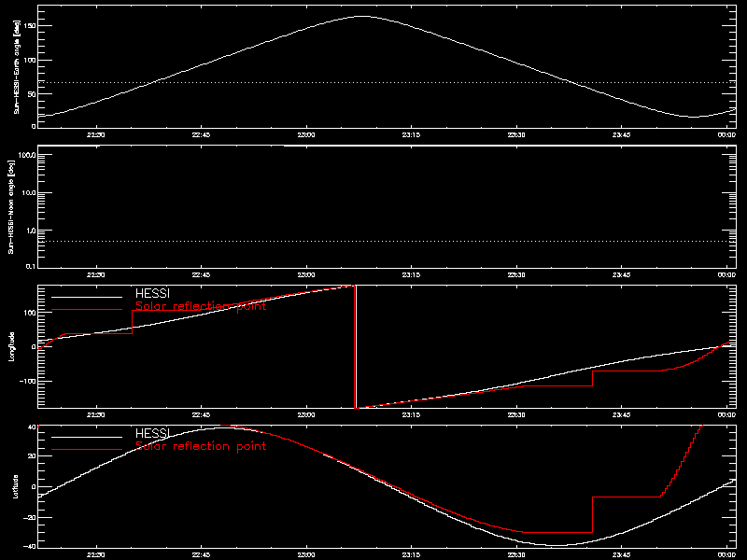Click the 'Longitude' y-axis title

coord(11,346)
